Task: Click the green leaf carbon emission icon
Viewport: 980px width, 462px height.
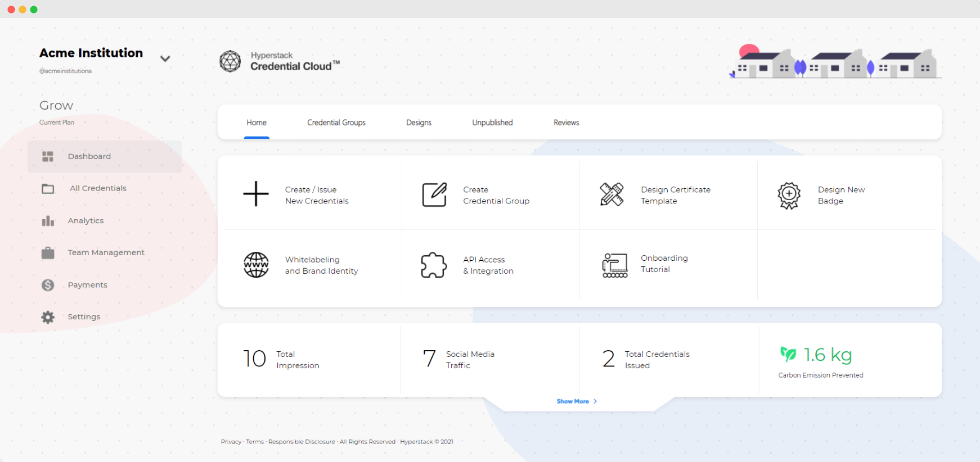Action: pos(788,354)
